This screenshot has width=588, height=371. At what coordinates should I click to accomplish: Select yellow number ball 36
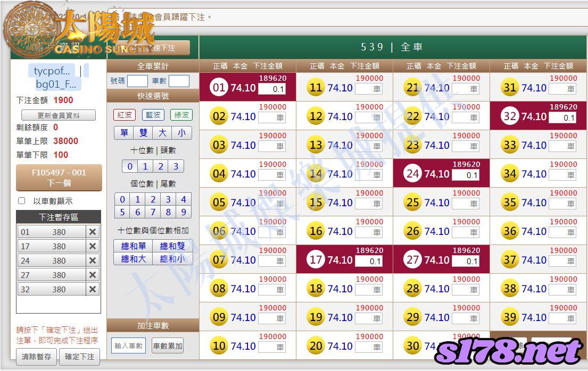coord(510,231)
